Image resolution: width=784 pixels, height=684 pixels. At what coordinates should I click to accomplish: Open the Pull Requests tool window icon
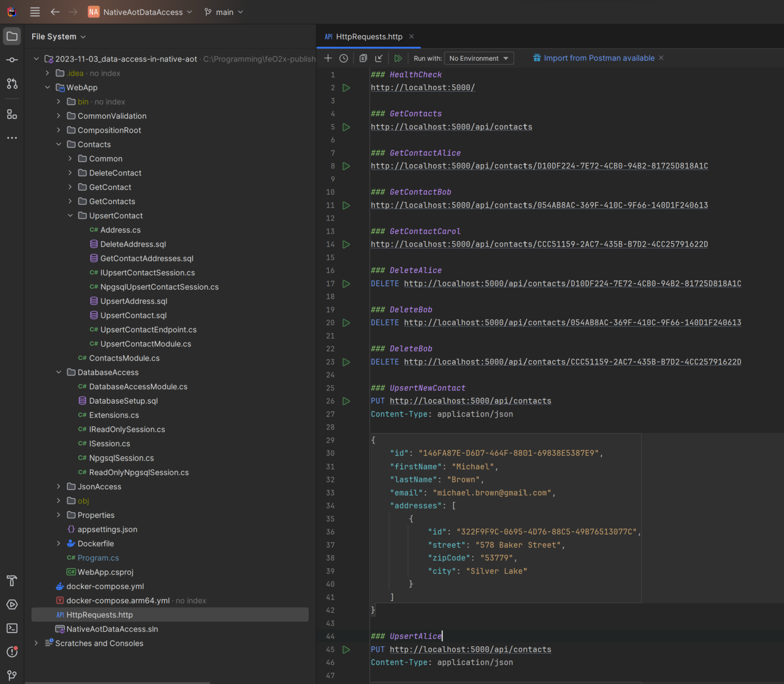coord(11,84)
